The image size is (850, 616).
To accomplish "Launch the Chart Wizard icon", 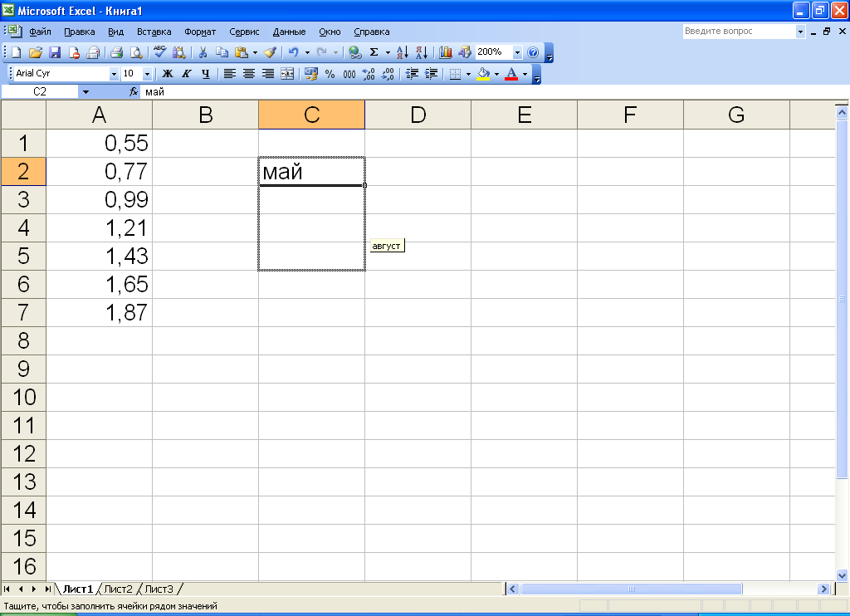I will pos(446,52).
